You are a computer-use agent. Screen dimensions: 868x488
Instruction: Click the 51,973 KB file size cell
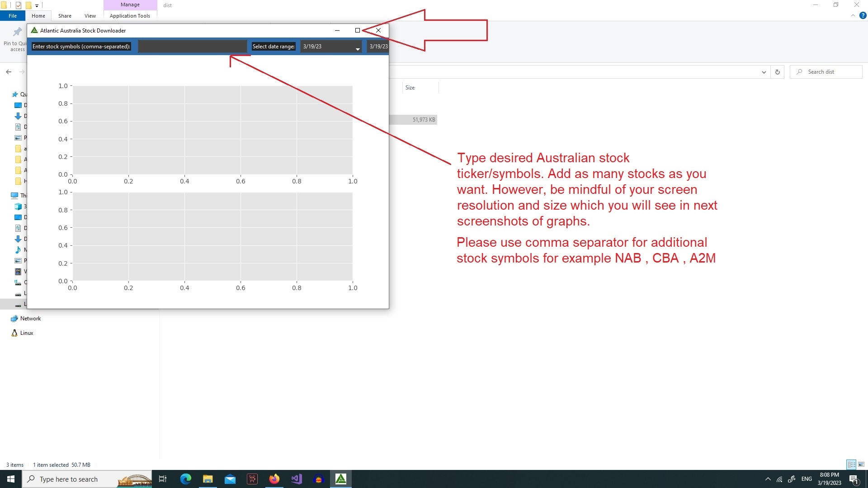[x=424, y=120]
